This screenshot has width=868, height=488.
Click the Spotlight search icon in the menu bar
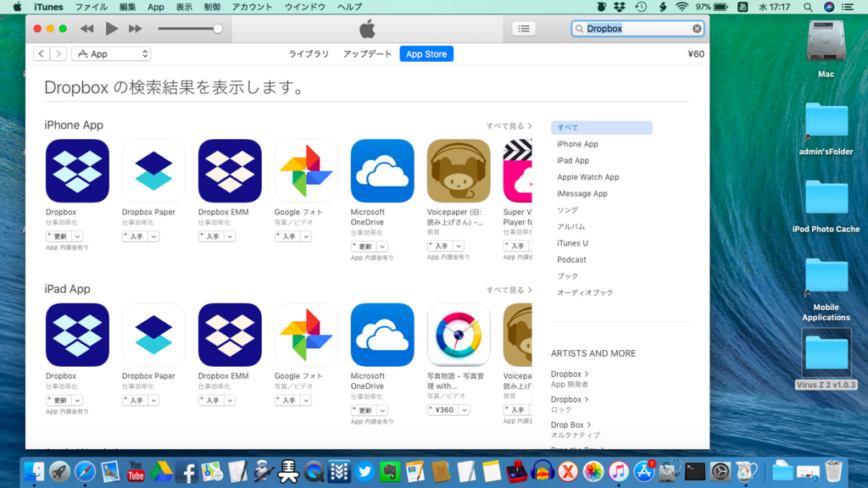pos(808,7)
